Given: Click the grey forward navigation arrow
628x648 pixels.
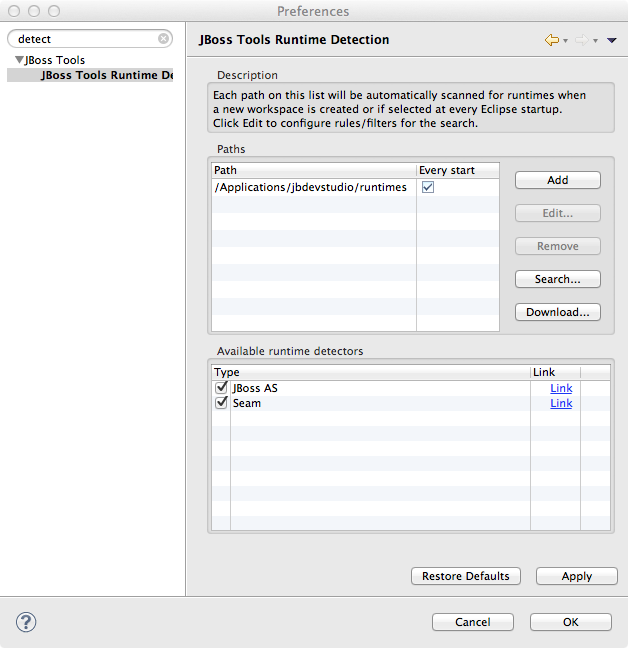Looking at the screenshot, I should (x=582, y=40).
